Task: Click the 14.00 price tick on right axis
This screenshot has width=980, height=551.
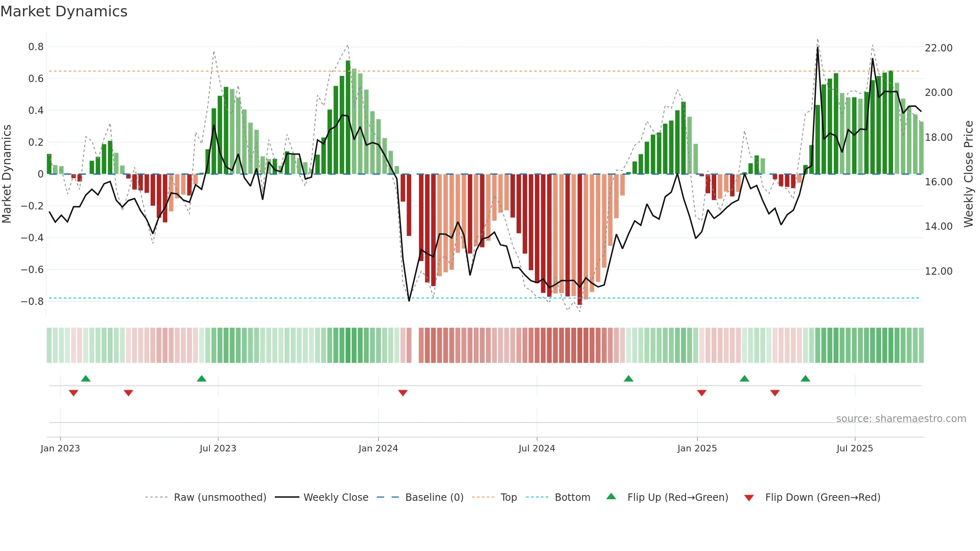Action: tap(939, 227)
